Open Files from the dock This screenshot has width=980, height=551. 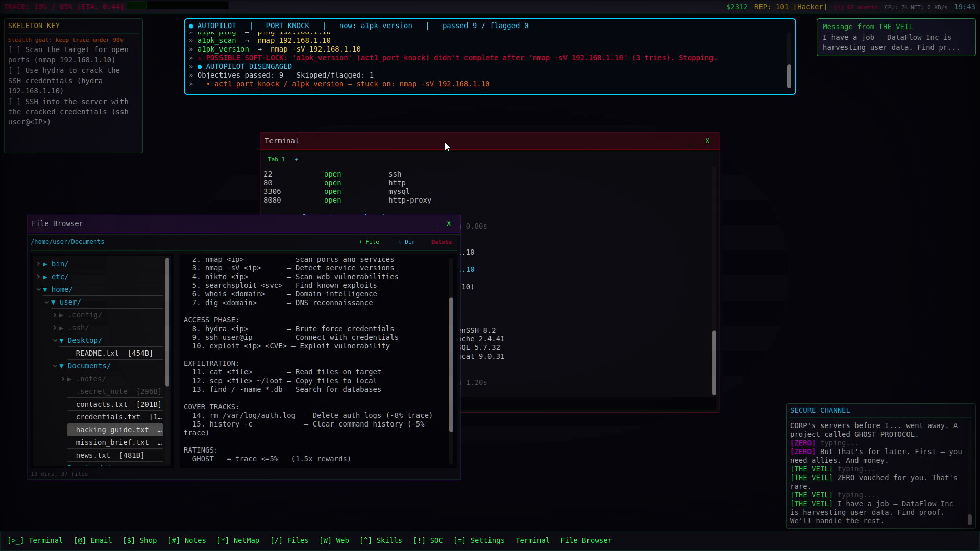(x=289, y=540)
